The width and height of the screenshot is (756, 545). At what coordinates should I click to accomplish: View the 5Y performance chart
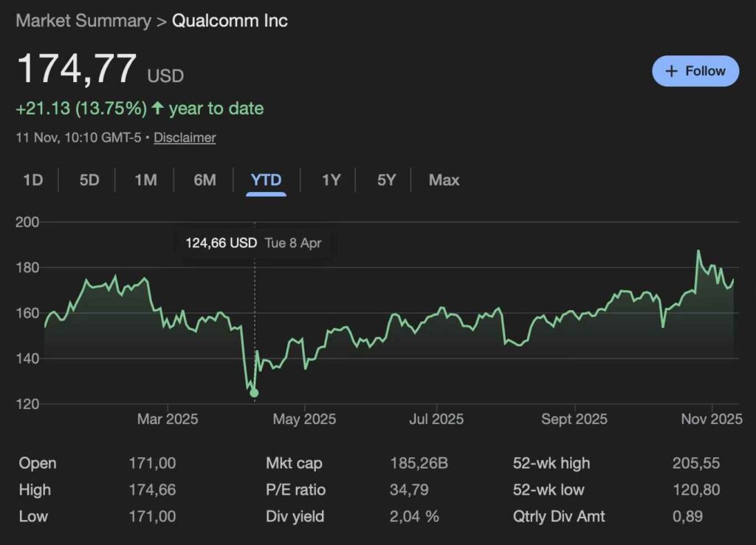385,179
